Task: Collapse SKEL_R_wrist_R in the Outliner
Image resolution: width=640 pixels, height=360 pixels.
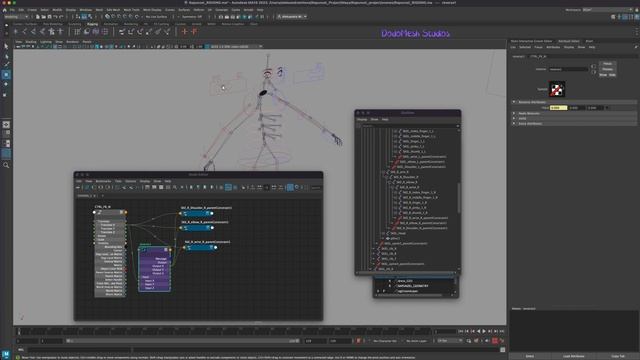Action: [x=392, y=187]
